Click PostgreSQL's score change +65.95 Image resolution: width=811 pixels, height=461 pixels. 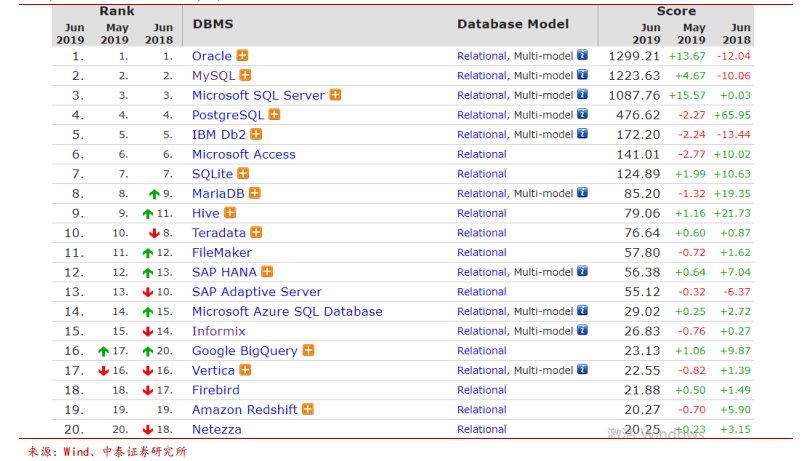(732, 115)
